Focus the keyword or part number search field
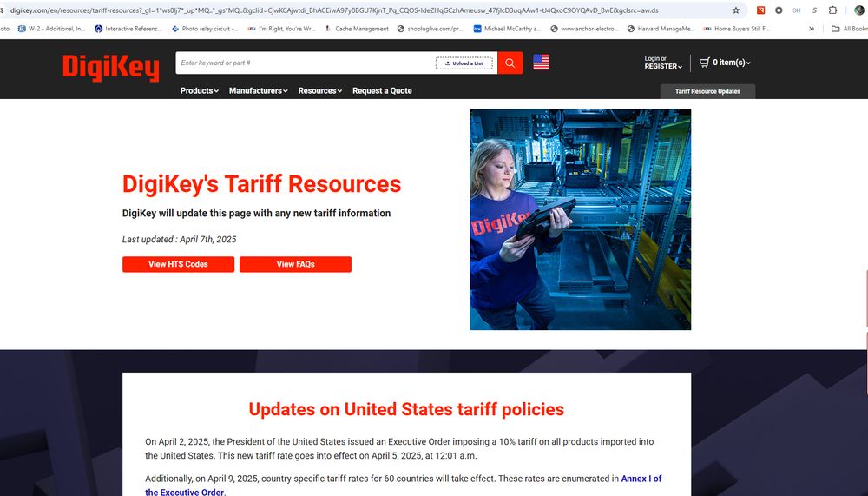 (x=306, y=63)
